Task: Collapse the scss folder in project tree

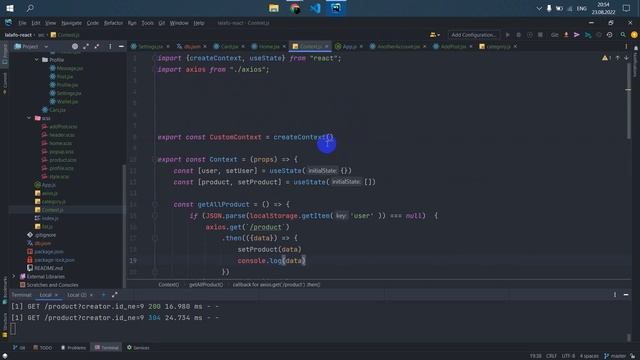Action: (29, 118)
